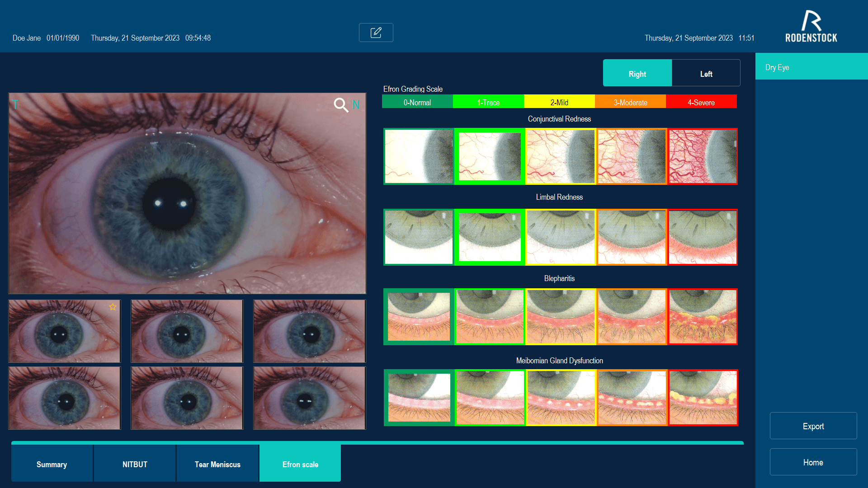Choose the 2-Mild yellow scale swatch

click(x=559, y=102)
